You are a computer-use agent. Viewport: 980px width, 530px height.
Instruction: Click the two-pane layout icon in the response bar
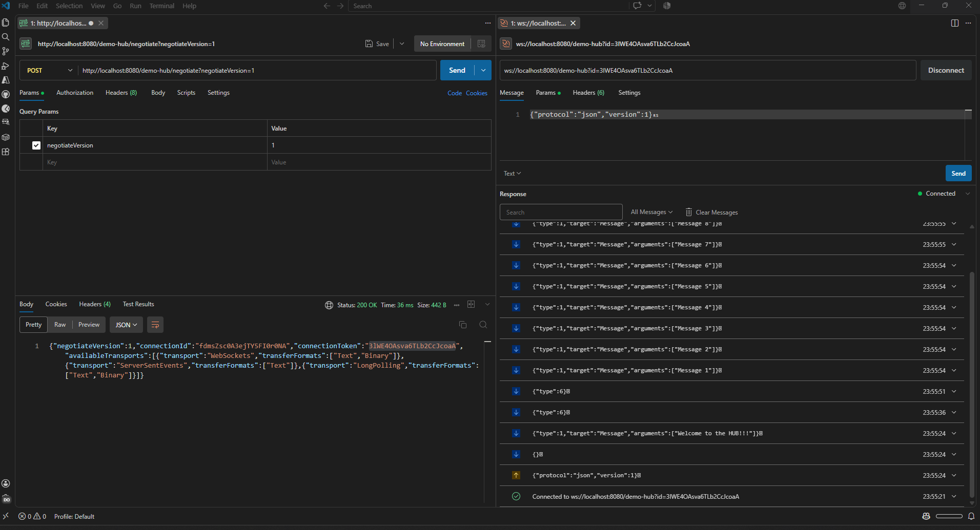(x=471, y=304)
